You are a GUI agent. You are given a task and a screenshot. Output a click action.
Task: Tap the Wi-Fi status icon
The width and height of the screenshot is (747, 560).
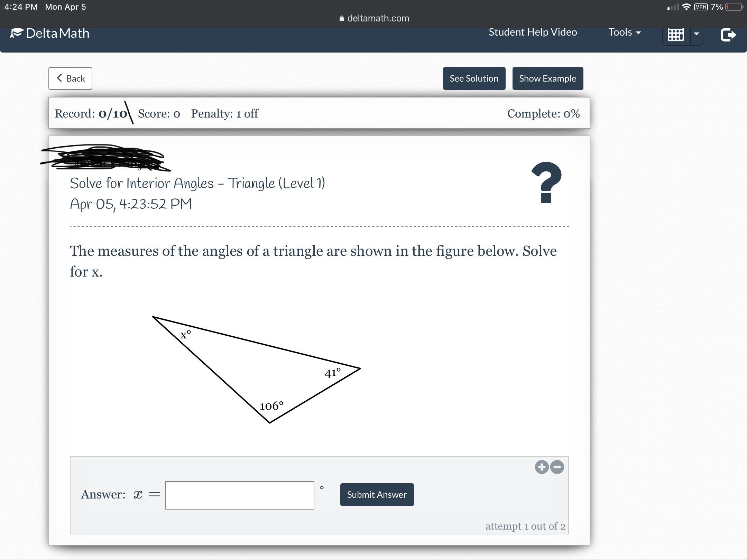pos(686,7)
